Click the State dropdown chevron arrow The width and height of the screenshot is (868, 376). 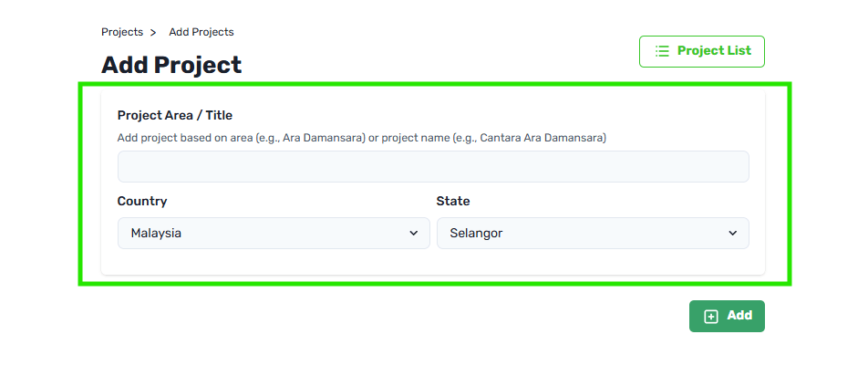[x=733, y=233]
